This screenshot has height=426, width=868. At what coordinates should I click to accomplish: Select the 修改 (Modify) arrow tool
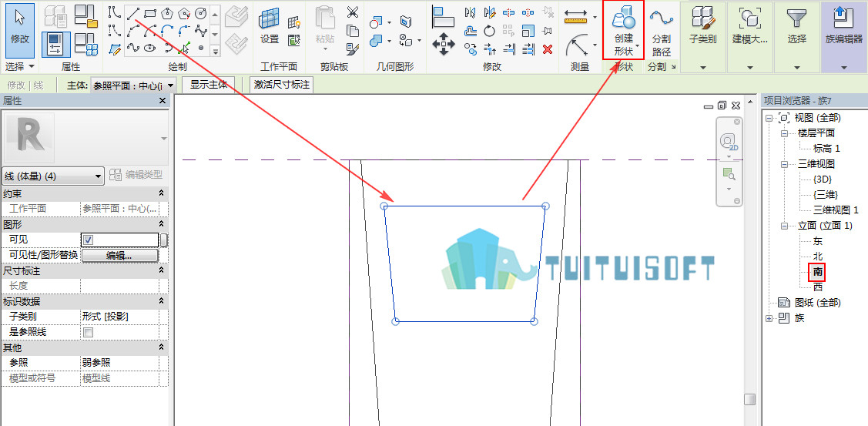tap(20, 31)
